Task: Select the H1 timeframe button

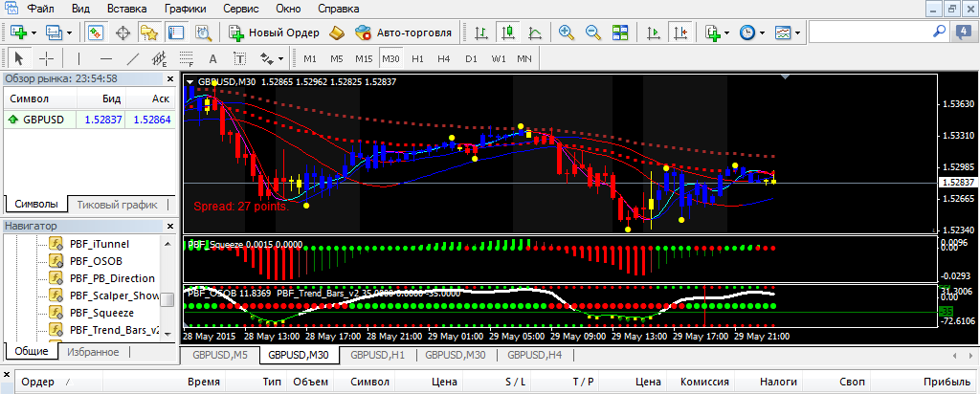Action: pos(417,58)
